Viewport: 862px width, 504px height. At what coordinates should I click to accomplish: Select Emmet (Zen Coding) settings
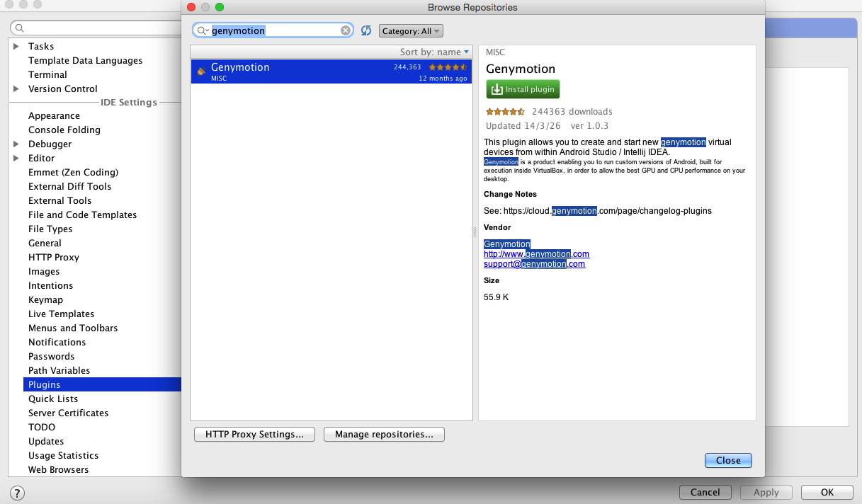(73, 172)
